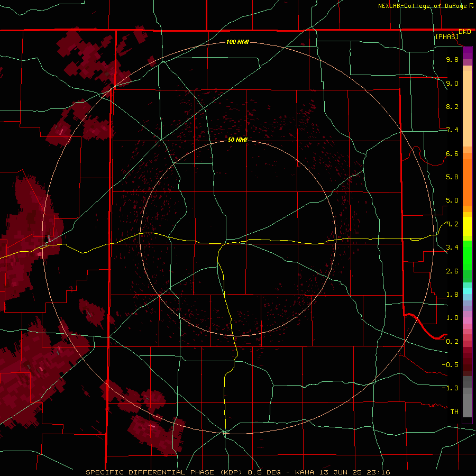Click the 1.8 scale value

(x=452, y=295)
